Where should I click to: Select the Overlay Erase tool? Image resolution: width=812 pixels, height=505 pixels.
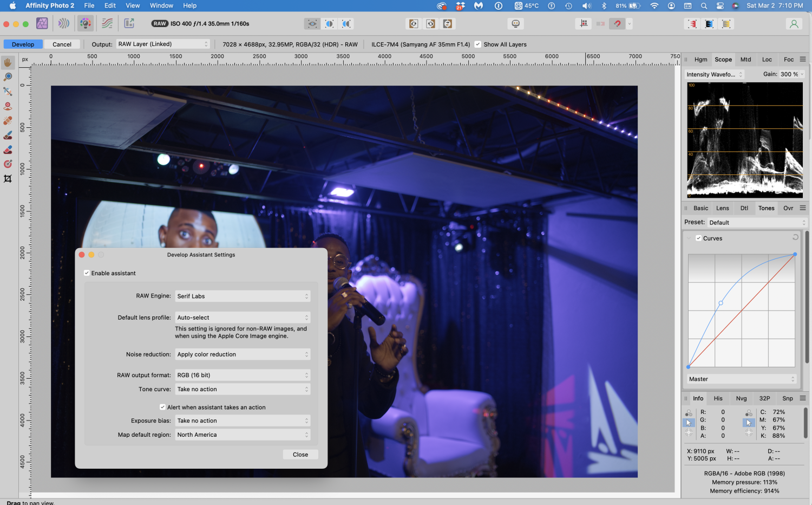pos(8,149)
